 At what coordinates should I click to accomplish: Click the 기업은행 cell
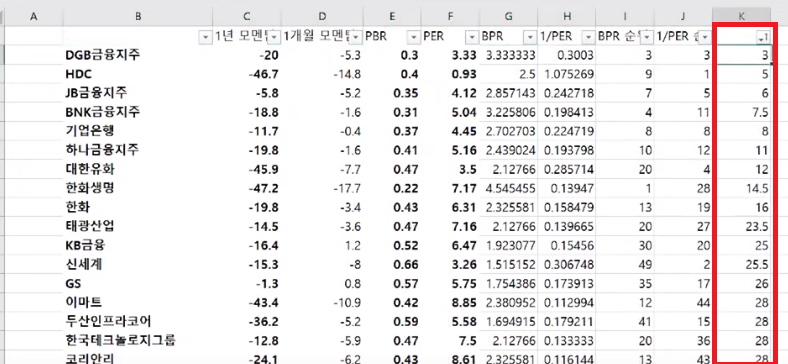pos(138,131)
